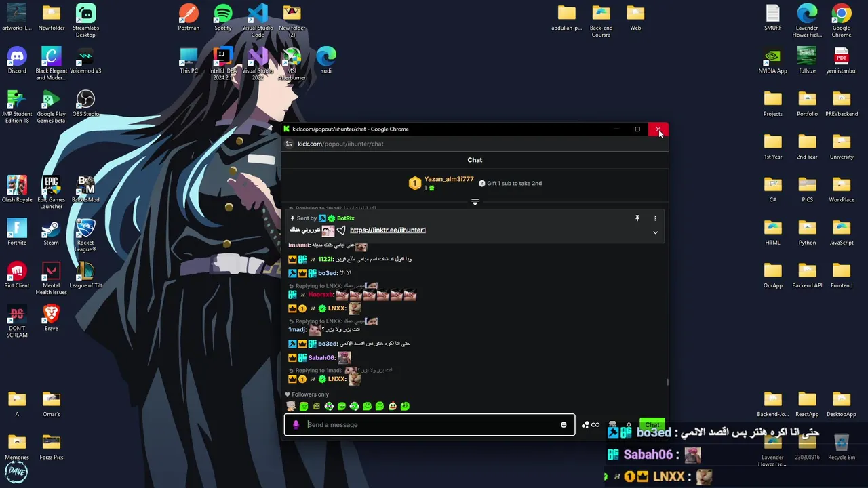The width and height of the screenshot is (868, 488).
Task: Maximize the Kick chat Chrome window
Action: pos(637,129)
